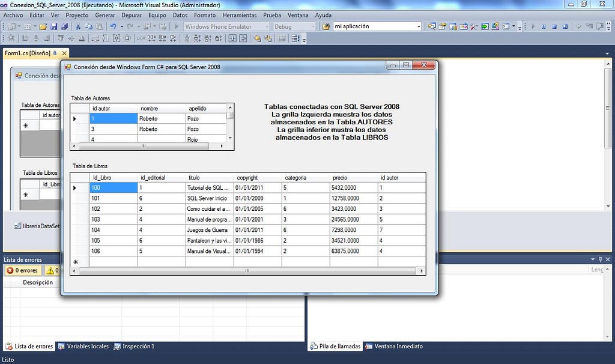Restart the debugging session icon
615x364 pixels.
[x=565, y=26]
